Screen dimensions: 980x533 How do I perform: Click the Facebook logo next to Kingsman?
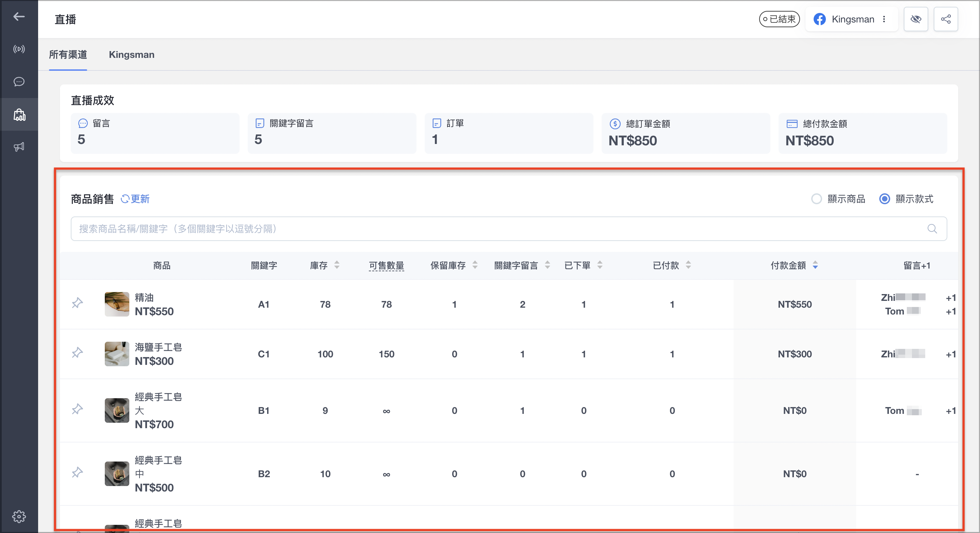pos(819,19)
